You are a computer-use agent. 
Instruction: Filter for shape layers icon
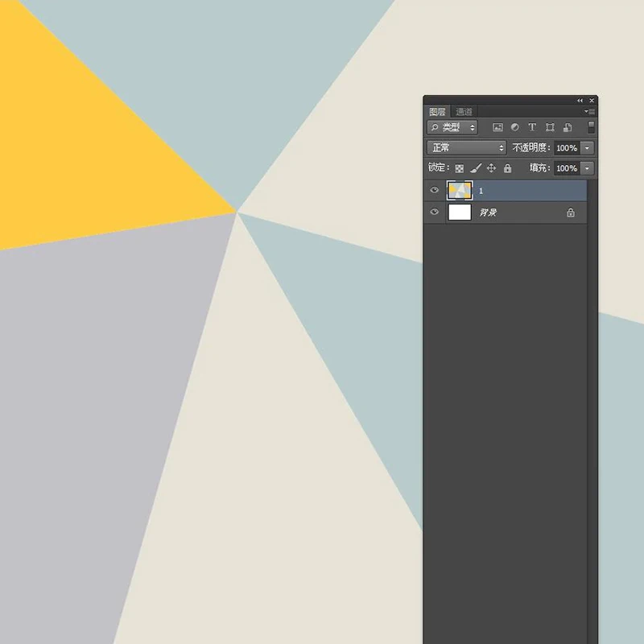(x=550, y=127)
